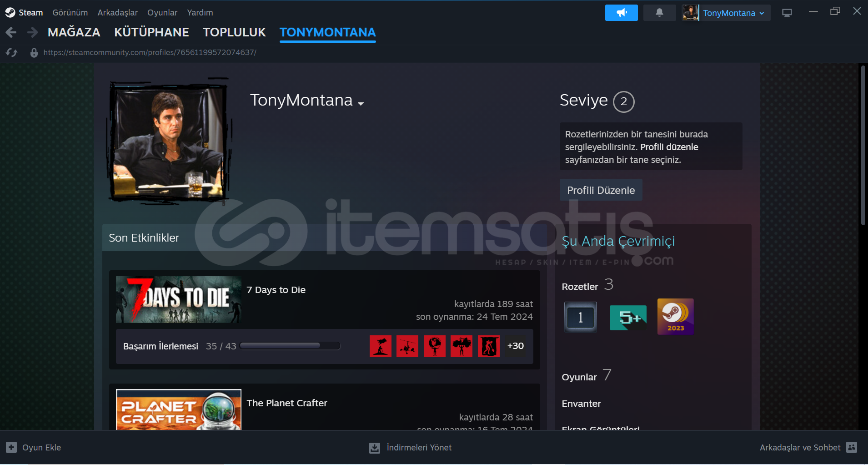
Task: Click the download tray icon
Action: 374,448
